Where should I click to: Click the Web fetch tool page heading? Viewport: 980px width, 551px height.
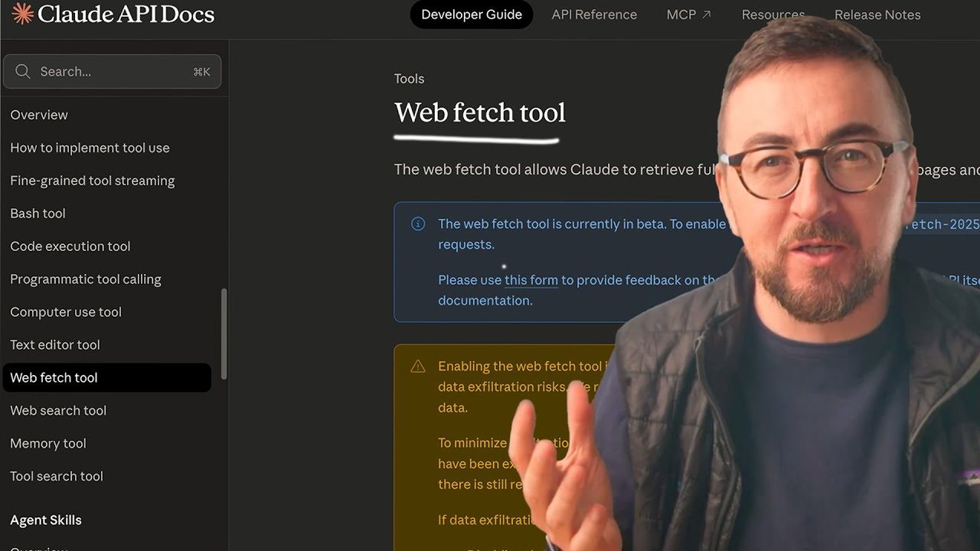click(480, 112)
